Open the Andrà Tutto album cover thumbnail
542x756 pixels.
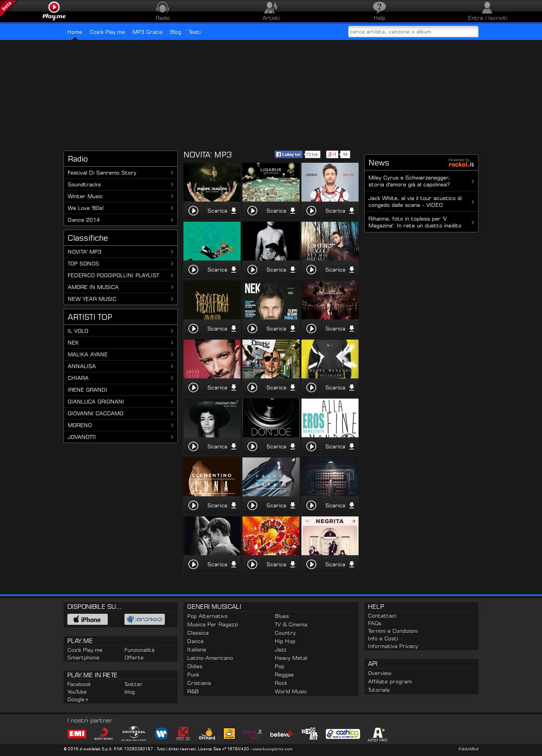click(x=212, y=359)
